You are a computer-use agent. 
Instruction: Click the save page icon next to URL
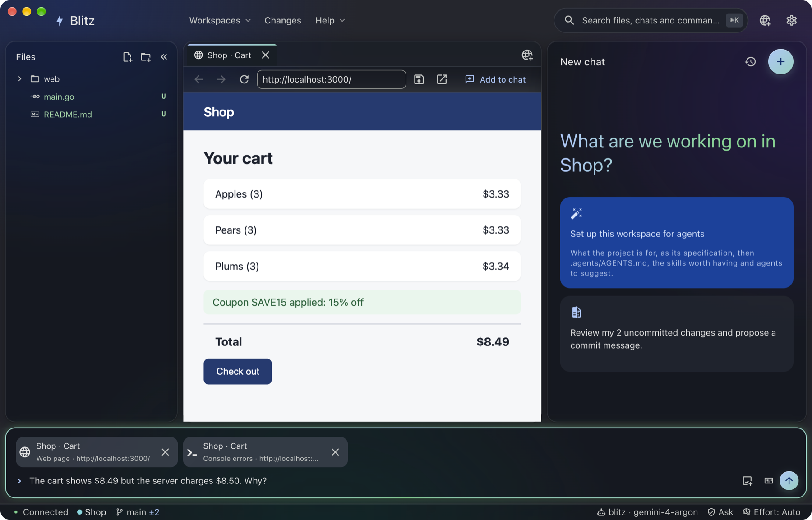[419, 79]
